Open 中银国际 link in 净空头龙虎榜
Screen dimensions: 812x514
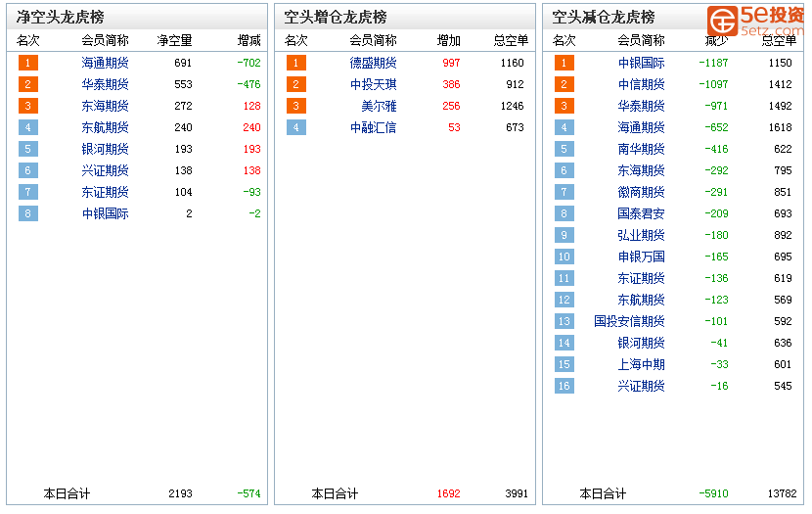(x=105, y=213)
